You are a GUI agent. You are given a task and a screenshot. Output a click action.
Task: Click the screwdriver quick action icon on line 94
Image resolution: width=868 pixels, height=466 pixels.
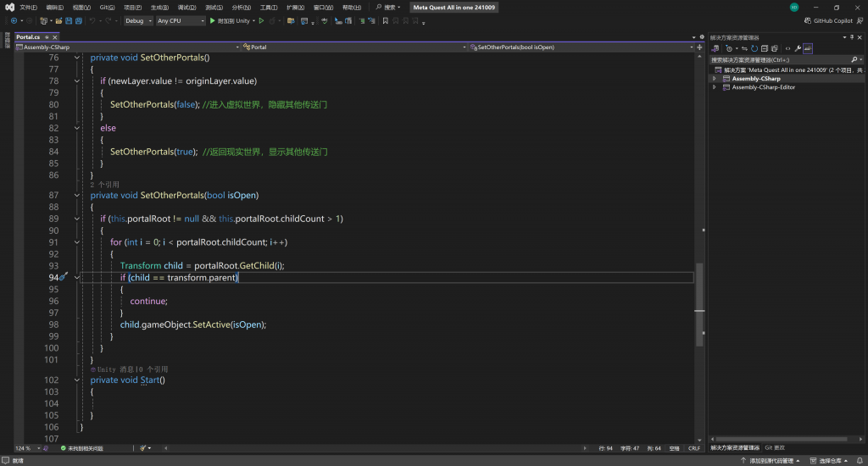pos(63,277)
